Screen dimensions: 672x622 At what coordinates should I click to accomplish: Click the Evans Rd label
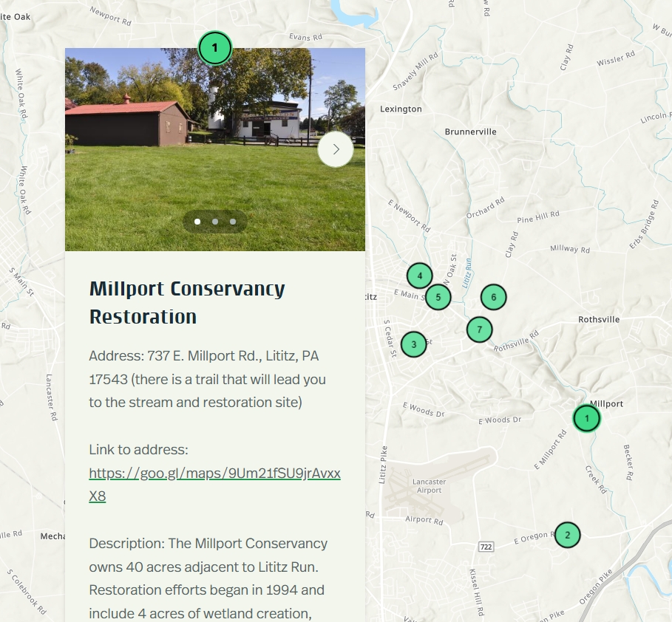[x=305, y=37]
